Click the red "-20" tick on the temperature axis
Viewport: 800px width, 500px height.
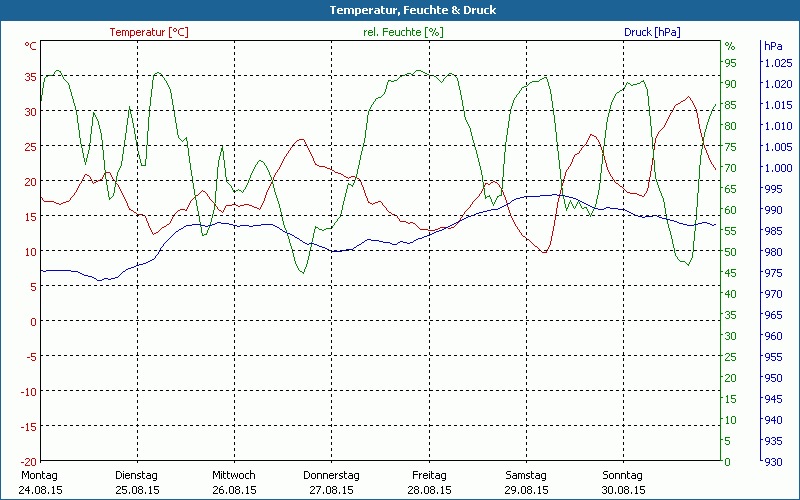[x=29, y=462]
